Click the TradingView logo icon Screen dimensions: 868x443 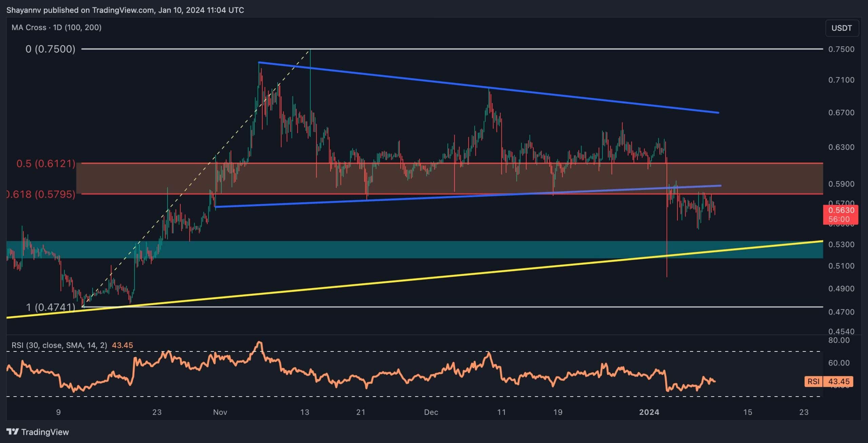[x=13, y=431]
